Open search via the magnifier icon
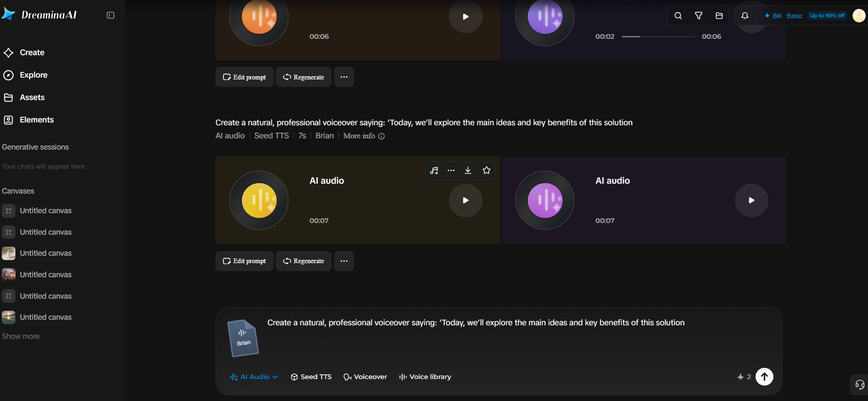Viewport: 868px width, 401px height. (x=678, y=16)
